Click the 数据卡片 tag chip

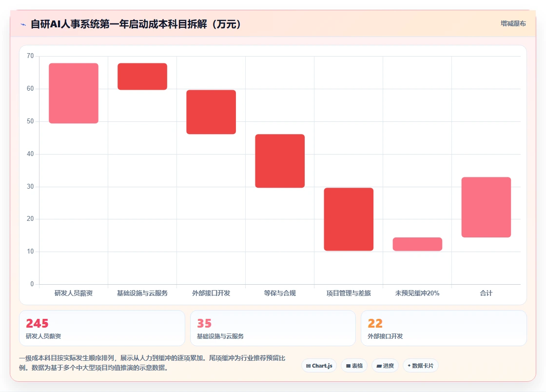[x=420, y=366]
